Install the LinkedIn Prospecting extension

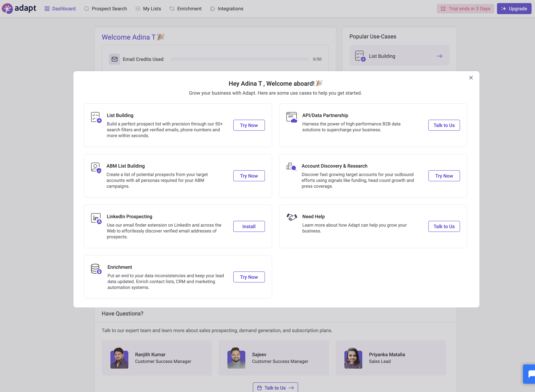pyautogui.click(x=249, y=226)
